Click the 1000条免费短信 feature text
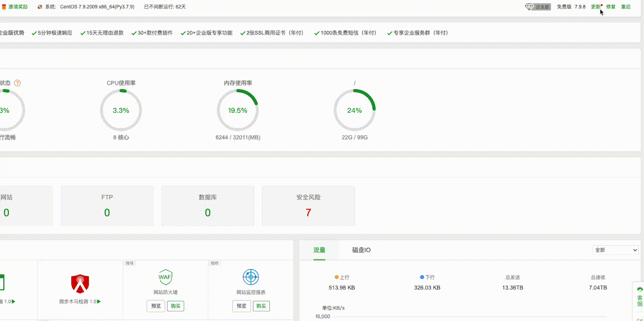The width and height of the screenshot is (644, 321). tap(348, 33)
